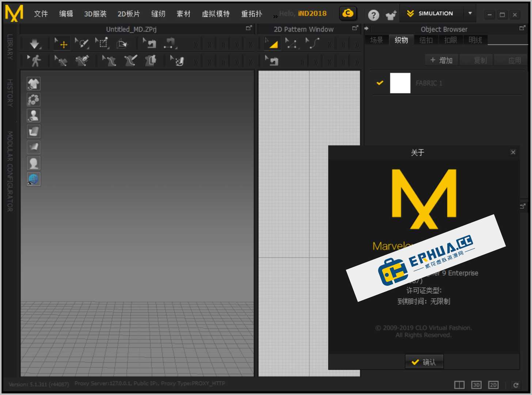Expand the hidden menu items chevron

pos(275,16)
